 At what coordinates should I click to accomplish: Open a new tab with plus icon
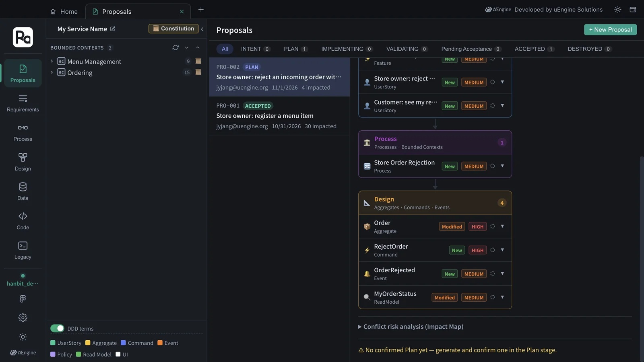click(201, 10)
